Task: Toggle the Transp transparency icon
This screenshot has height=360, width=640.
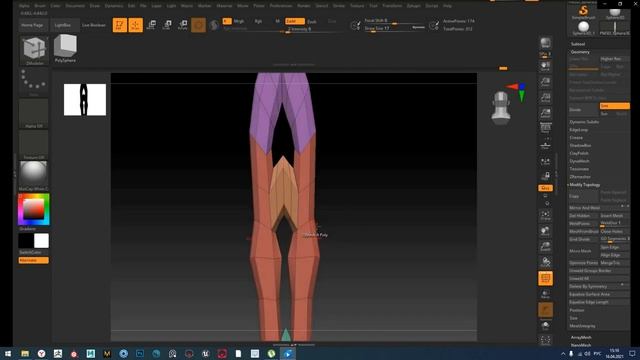Action: [545, 294]
